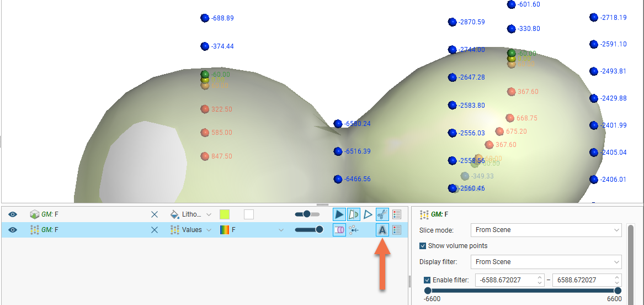
Task: Click the GM: F points object icon
Action: 35,230
